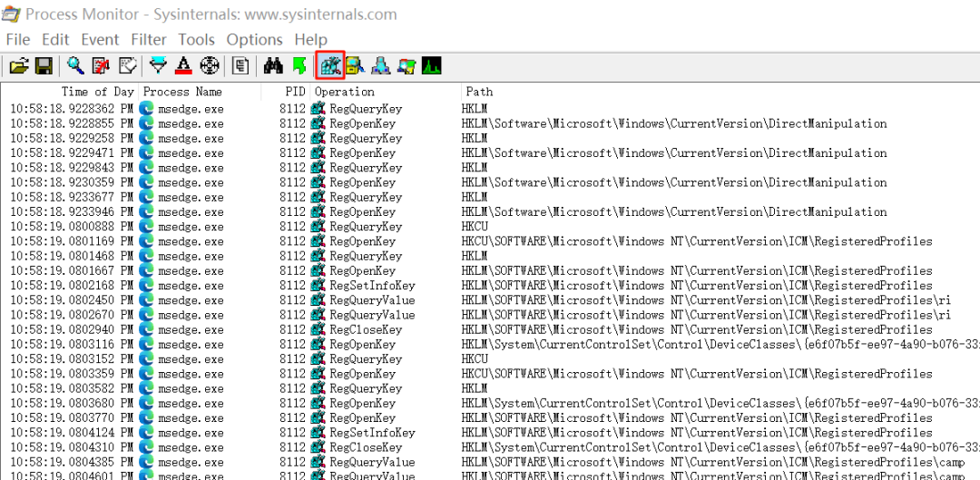Select the event at 10:58:18.9228855 PM
Viewport: 980px width, 480px height.
click(x=490, y=123)
